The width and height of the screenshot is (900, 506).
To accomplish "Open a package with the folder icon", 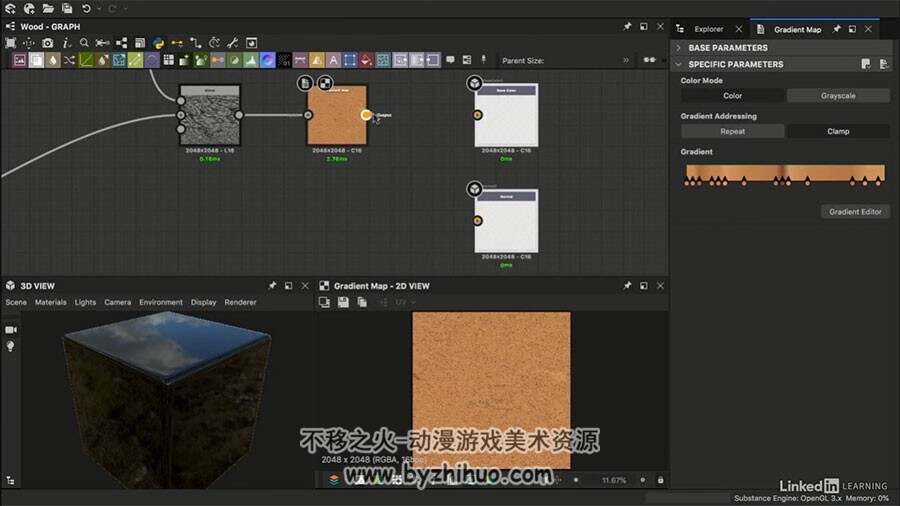I will click(48, 8).
